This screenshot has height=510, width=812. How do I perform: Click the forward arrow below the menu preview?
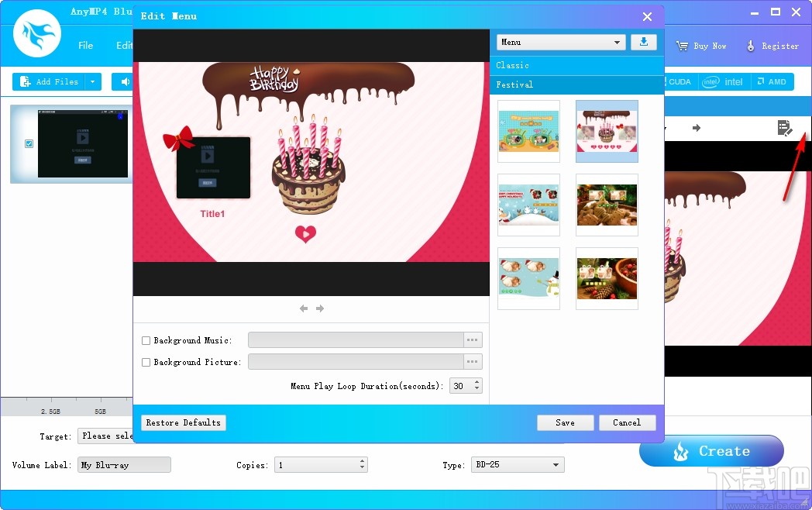coord(320,308)
